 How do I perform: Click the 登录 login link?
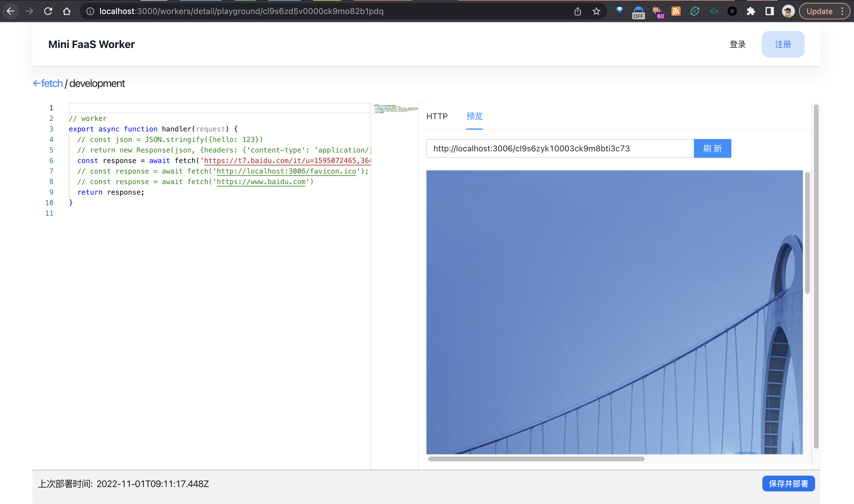click(738, 44)
